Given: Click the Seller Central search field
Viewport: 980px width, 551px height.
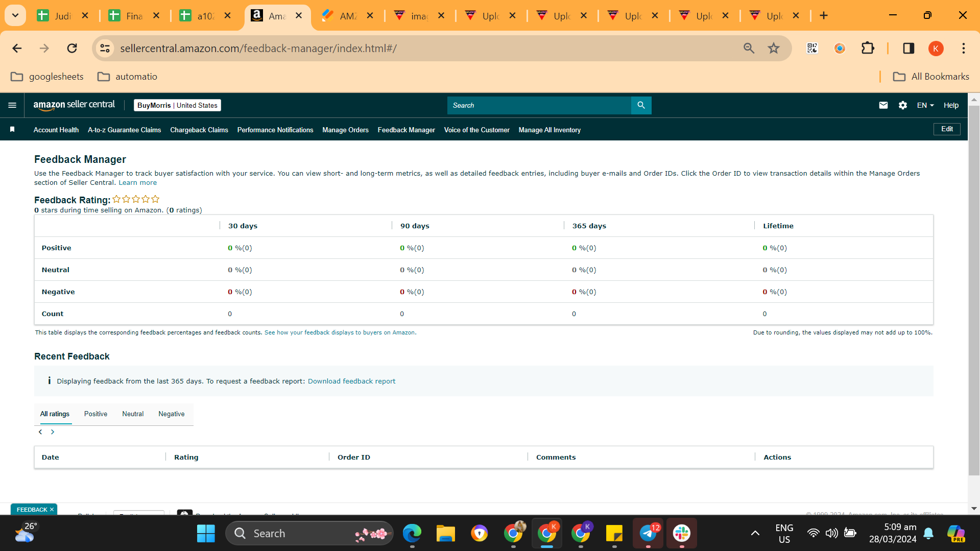Looking at the screenshot, I should (539, 105).
